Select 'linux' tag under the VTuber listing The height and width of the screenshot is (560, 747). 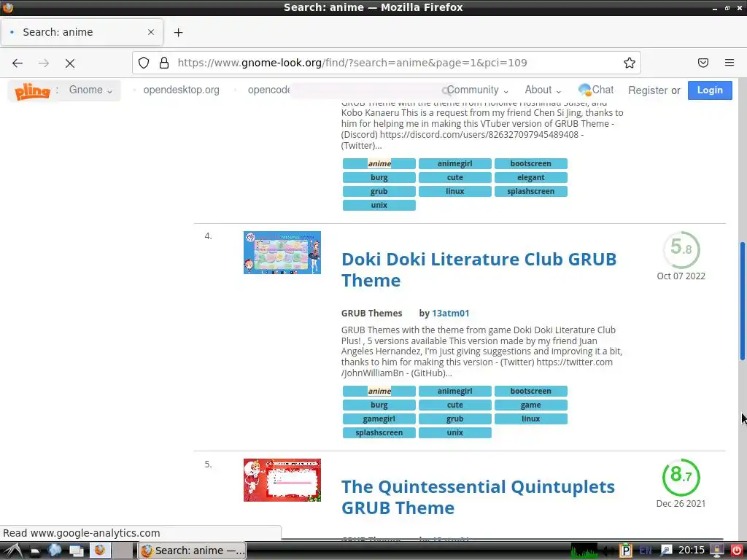(455, 192)
